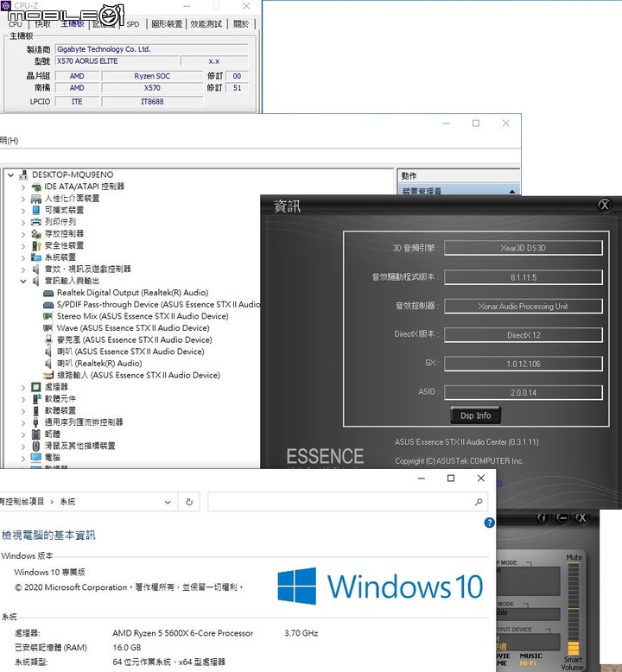This screenshot has height=672, width=622.
Task: Click the 說明(H) menu in Device Manager
Action: pos(9,141)
